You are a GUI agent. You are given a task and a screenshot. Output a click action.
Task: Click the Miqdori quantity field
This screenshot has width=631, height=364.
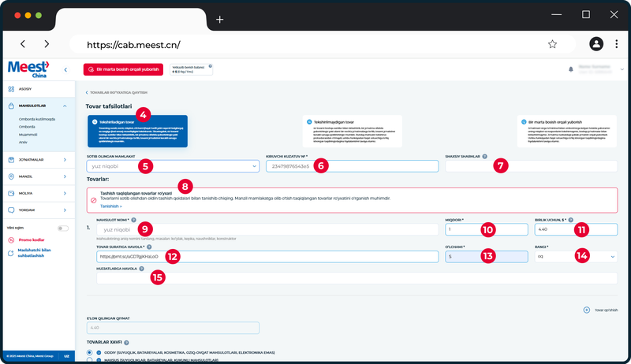click(x=487, y=229)
